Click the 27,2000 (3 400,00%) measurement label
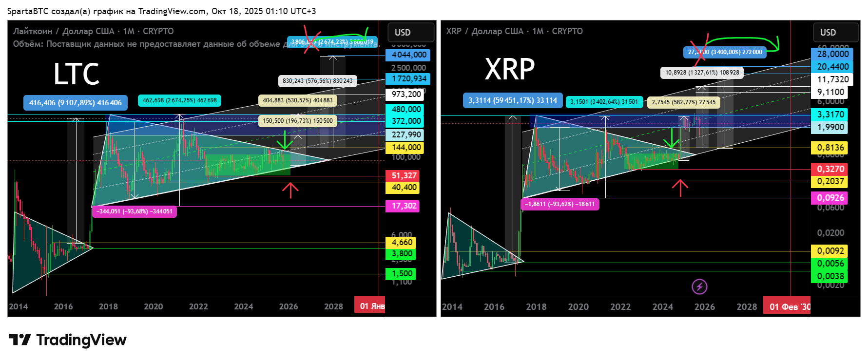 coord(725,52)
